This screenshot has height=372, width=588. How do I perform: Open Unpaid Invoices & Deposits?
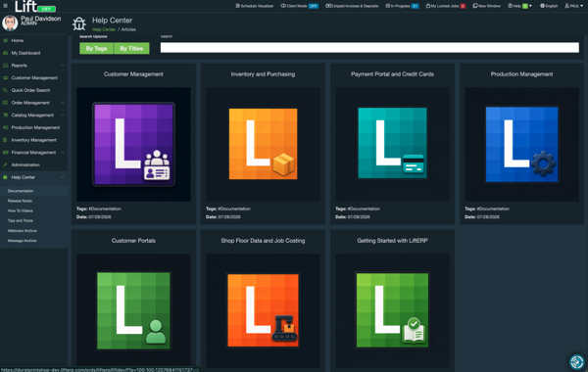click(x=352, y=6)
